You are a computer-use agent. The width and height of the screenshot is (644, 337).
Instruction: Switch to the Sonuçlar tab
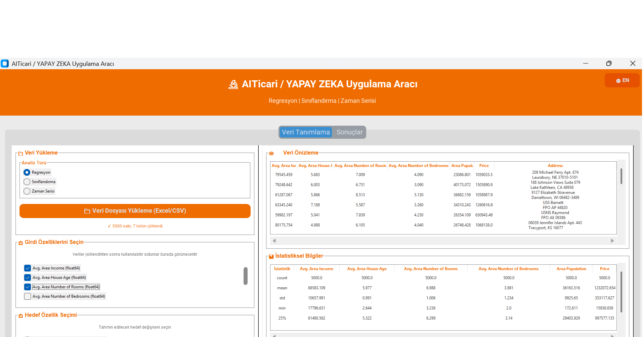click(349, 132)
